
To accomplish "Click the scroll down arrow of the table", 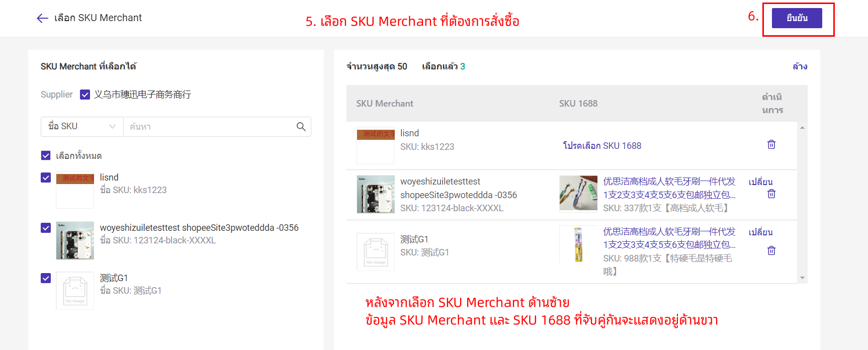I will [802, 278].
